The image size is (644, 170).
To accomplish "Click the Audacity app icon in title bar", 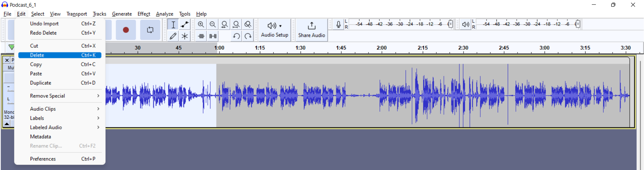I will [x=5, y=4].
